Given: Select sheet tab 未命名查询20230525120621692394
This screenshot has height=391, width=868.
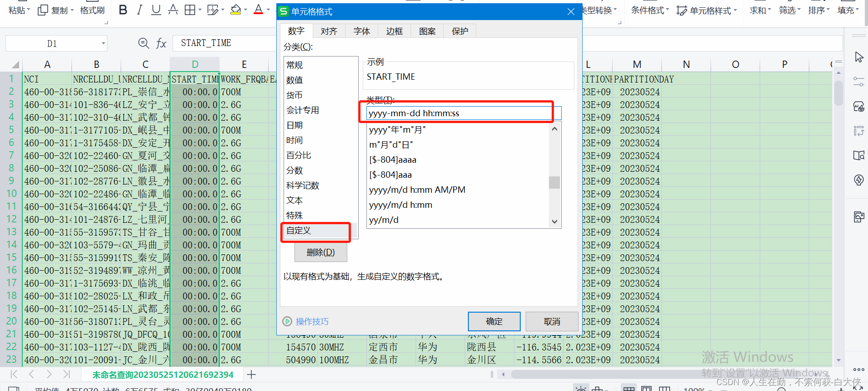Looking at the screenshot, I should click(x=163, y=375).
